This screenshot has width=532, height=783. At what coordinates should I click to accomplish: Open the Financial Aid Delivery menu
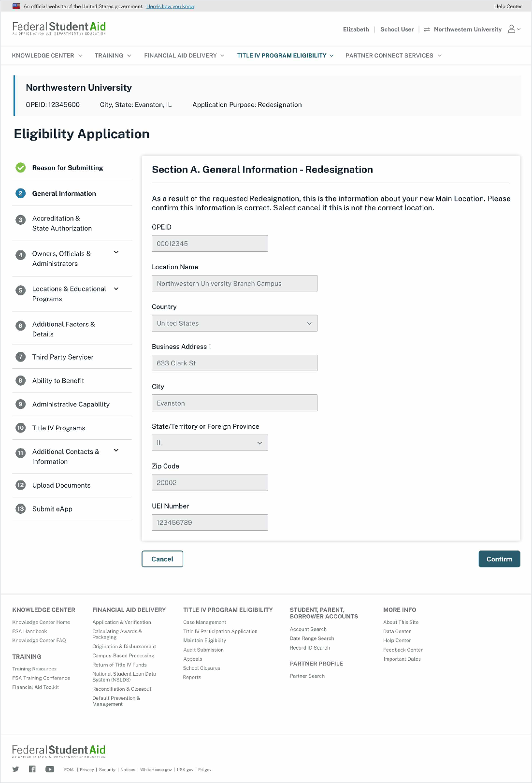point(184,56)
